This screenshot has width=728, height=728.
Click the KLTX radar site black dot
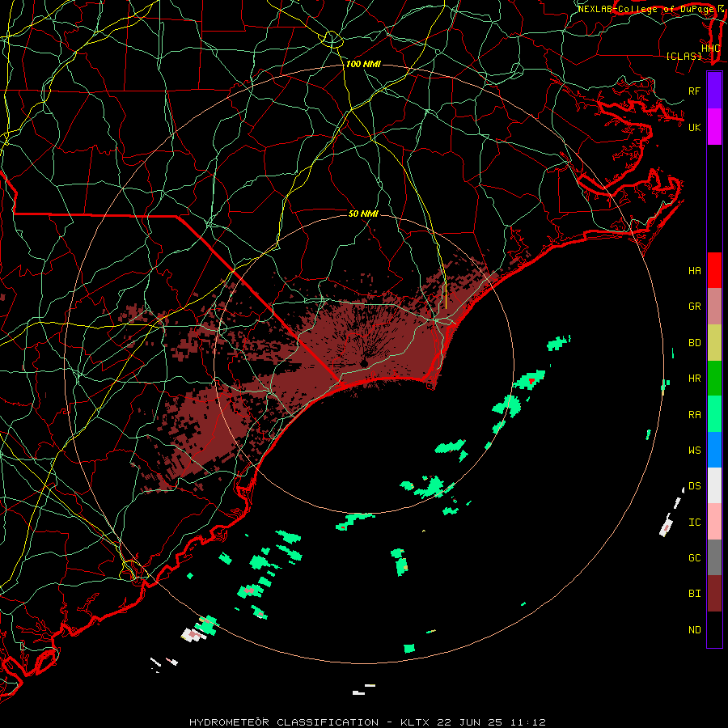[x=365, y=363]
